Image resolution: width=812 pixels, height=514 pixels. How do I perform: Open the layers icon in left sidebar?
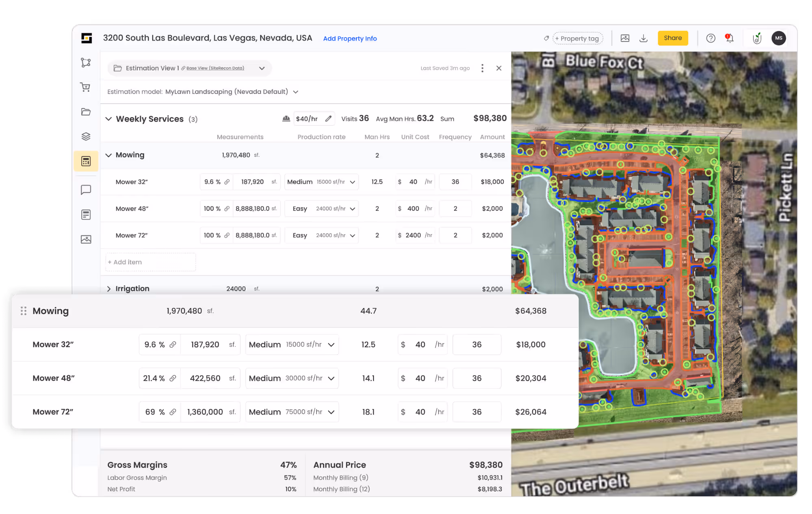86,136
